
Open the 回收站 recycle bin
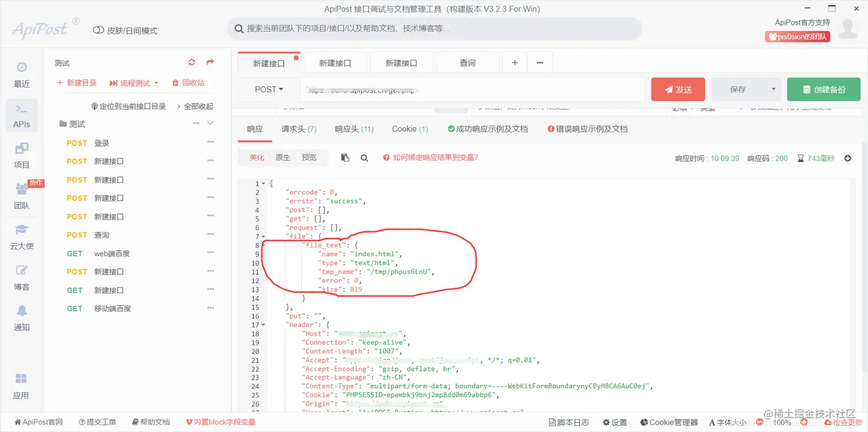[x=188, y=83]
